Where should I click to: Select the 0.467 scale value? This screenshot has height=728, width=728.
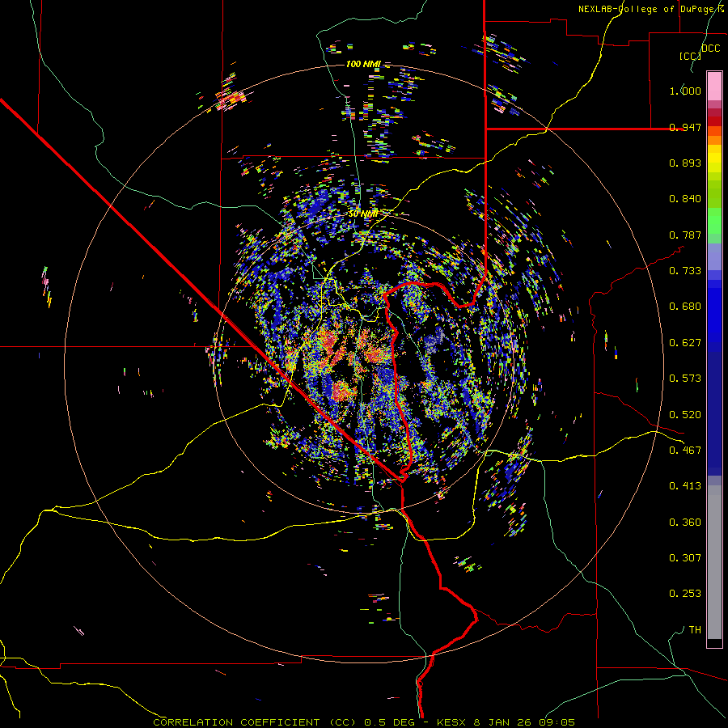(685, 451)
